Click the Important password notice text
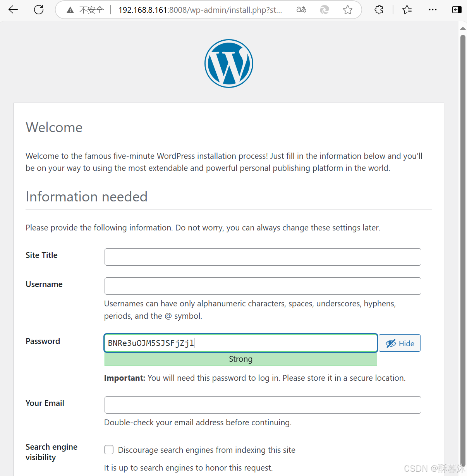Image resolution: width=467 pixels, height=476 pixels. click(255, 378)
